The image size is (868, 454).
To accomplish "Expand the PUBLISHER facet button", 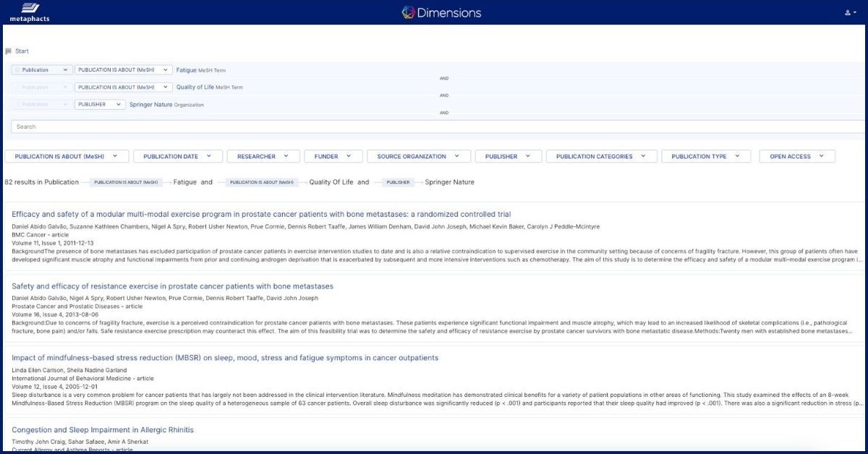I will point(508,156).
